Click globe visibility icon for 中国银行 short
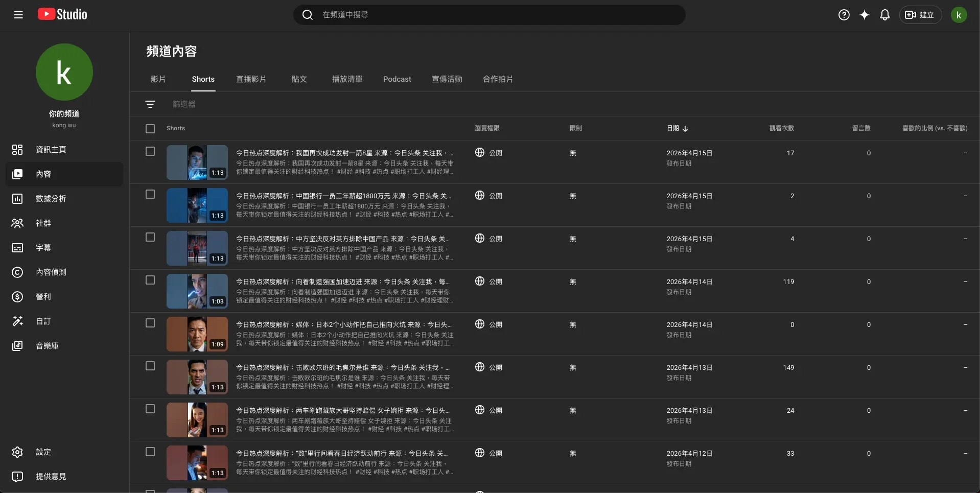 (x=480, y=195)
